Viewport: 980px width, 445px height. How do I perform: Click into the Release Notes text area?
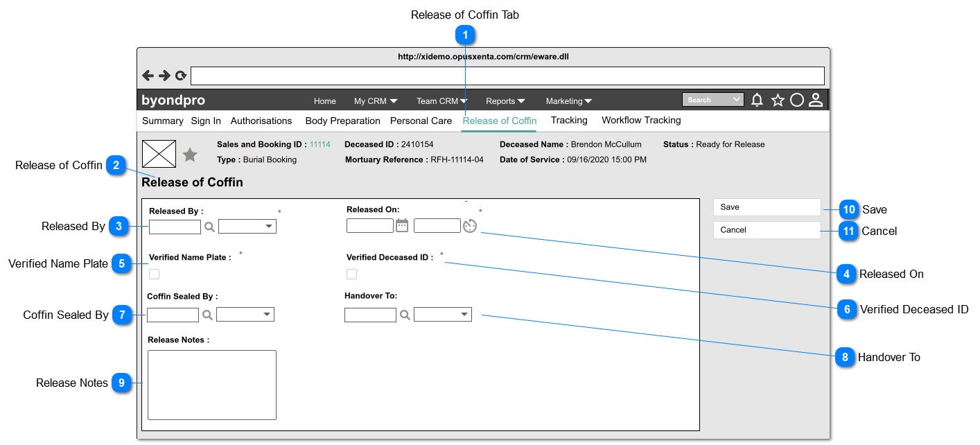pyautogui.click(x=212, y=385)
